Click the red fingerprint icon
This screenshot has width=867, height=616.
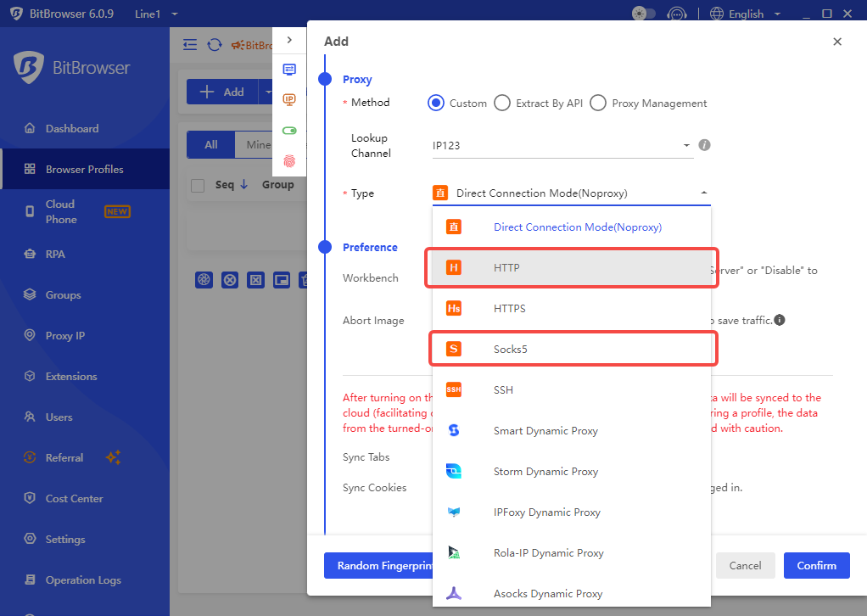coord(289,161)
